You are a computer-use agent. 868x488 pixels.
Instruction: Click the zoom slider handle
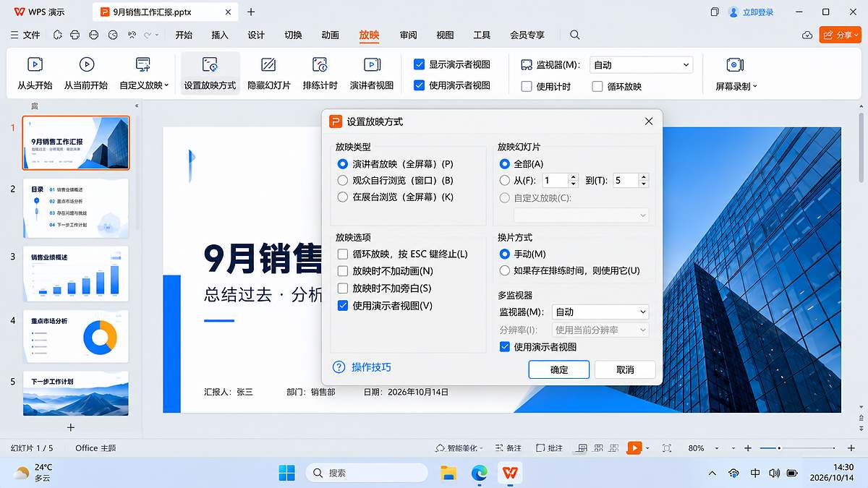[778, 448]
